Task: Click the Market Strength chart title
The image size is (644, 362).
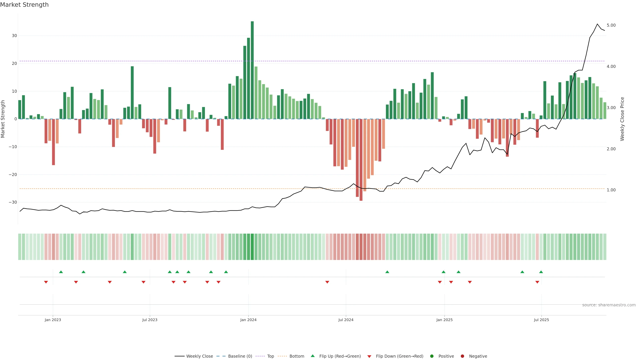Action: [24, 5]
